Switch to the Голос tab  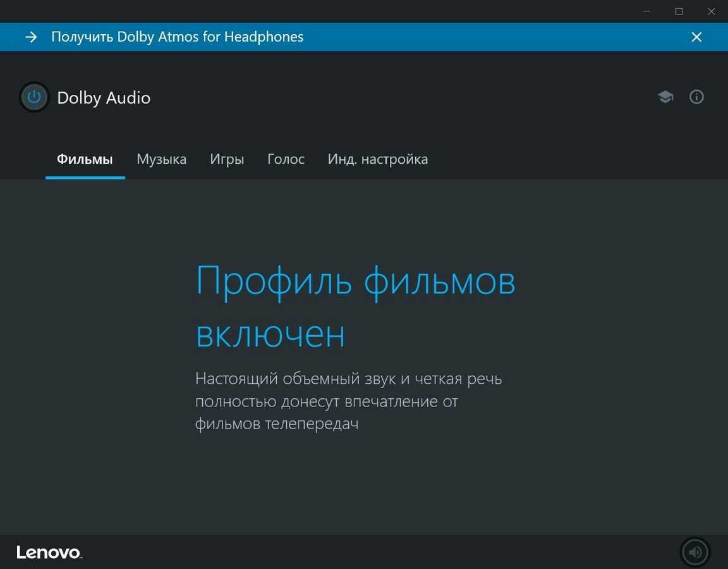pos(286,159)
